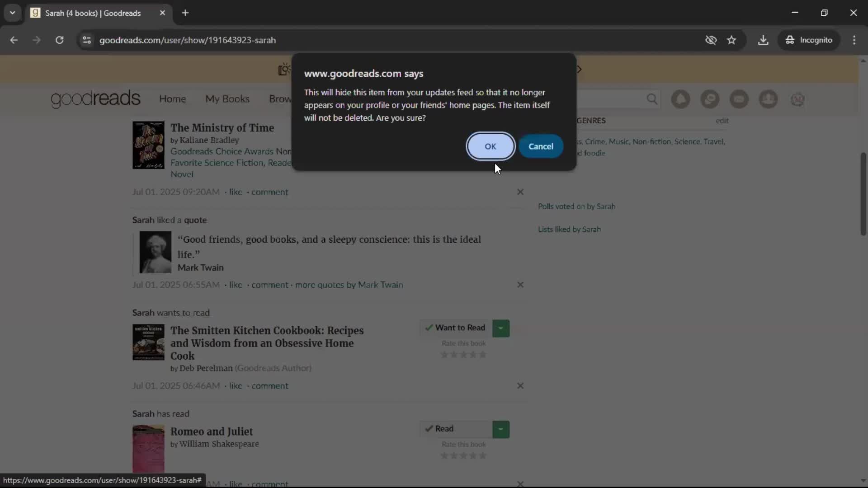The width and height of the screenshot is (868, 488).
Task: Open Romeo and Juliet title
Action: (x=212, y=432)
